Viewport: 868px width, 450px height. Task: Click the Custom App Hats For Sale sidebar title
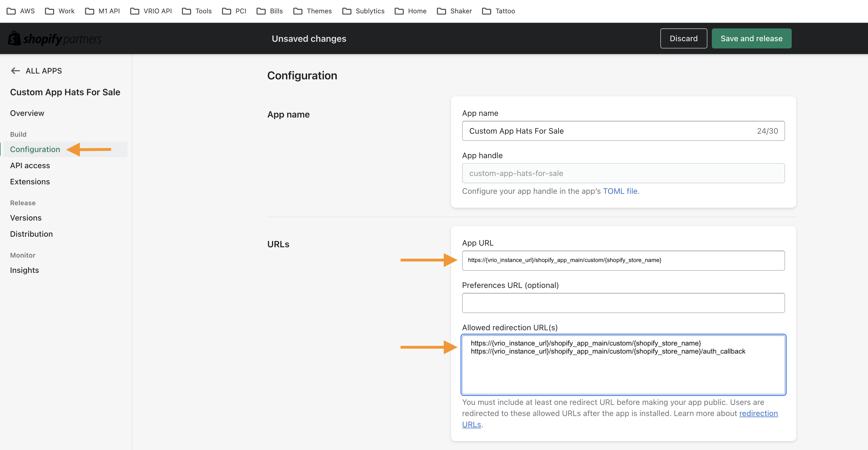click(x=65, y=92)
